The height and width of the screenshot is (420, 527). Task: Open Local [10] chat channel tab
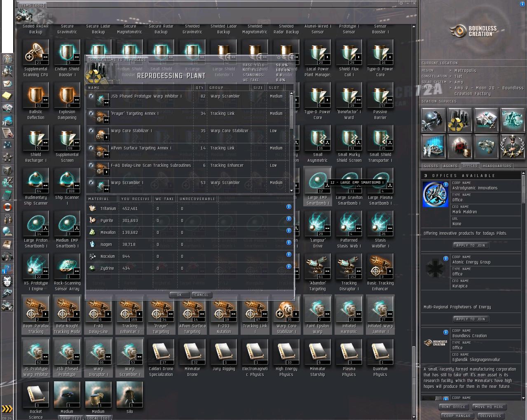point(98,418)
